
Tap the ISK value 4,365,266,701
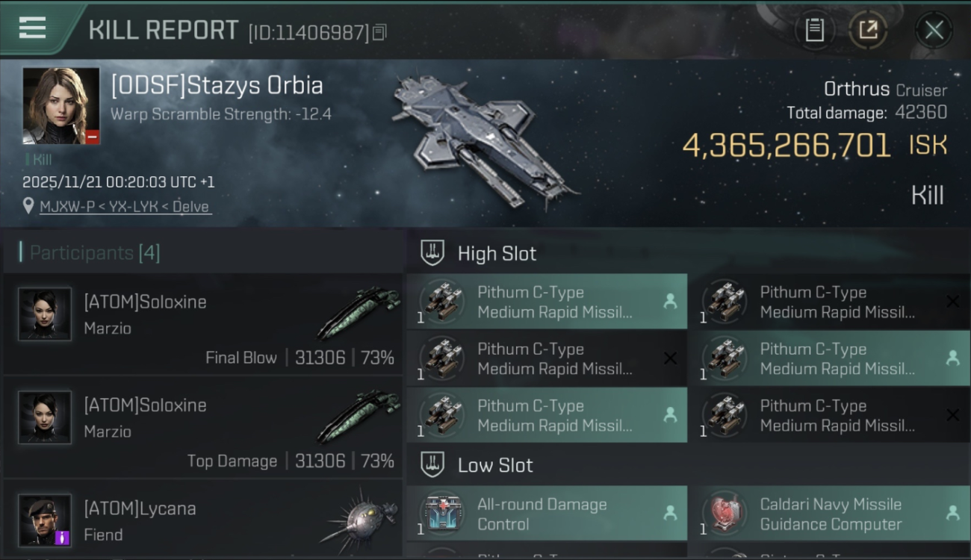[787, 146]
